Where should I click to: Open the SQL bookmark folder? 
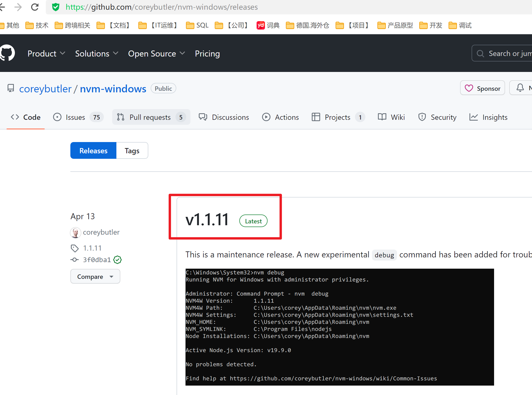[197, 25]
